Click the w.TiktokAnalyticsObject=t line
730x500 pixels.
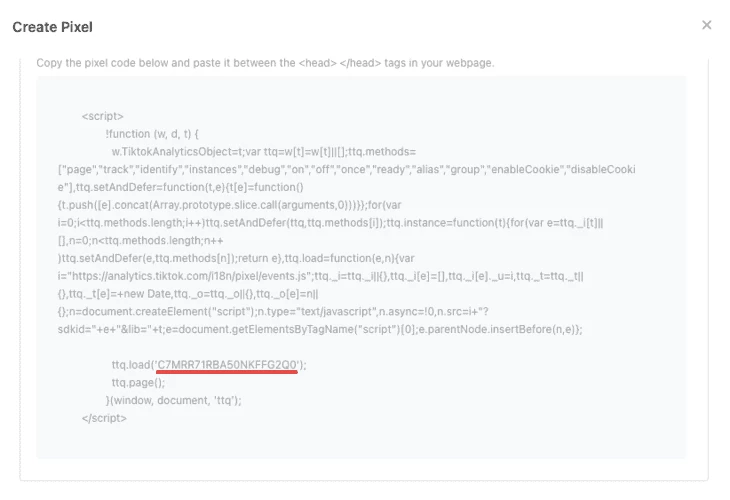click(x=264, y=152)
